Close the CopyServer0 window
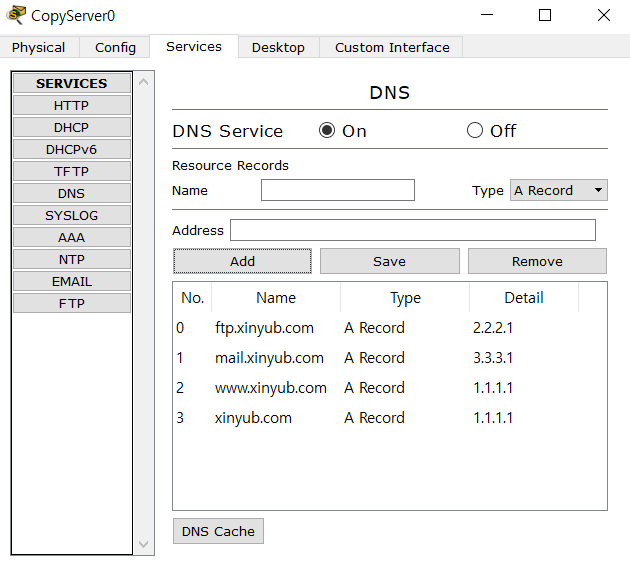This screenshot has width=630, height=568. (603, 15)
